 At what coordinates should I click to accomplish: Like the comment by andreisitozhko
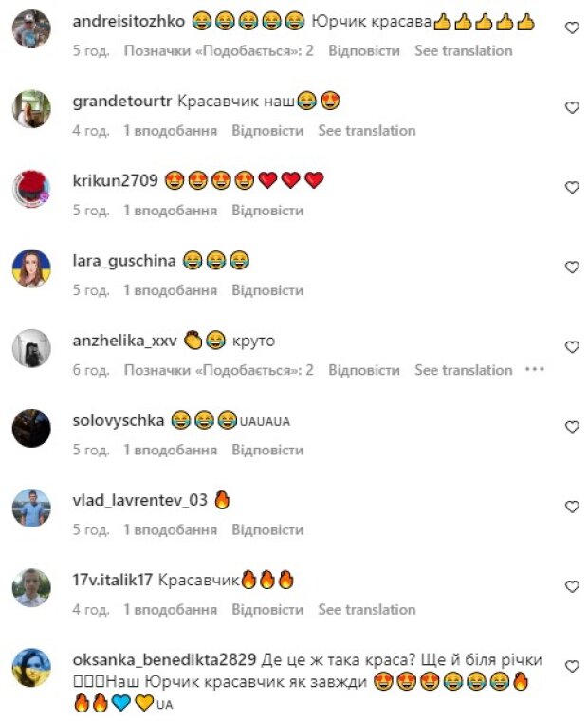(x=572, y=28)
